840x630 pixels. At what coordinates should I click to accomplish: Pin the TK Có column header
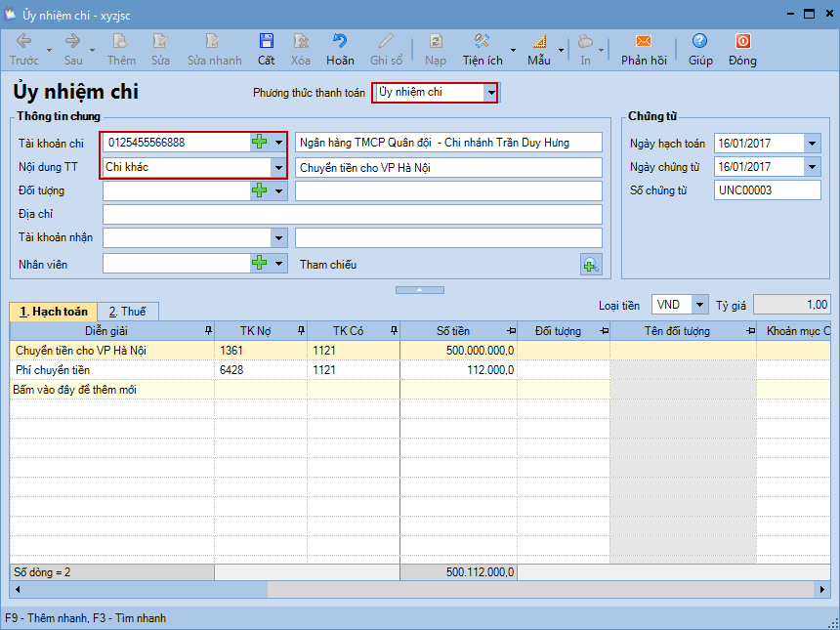tap(393, 331)
